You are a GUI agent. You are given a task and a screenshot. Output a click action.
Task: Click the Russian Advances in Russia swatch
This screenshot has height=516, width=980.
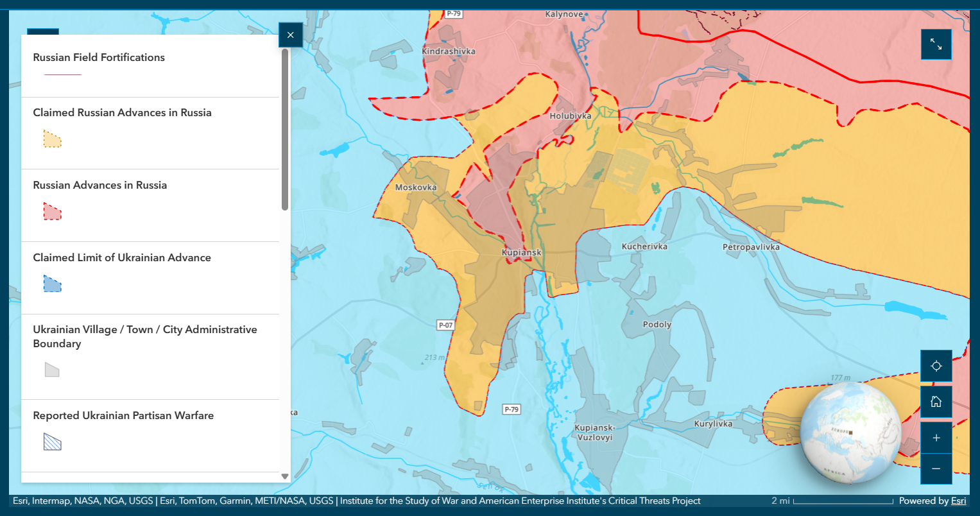pos(53,211)
